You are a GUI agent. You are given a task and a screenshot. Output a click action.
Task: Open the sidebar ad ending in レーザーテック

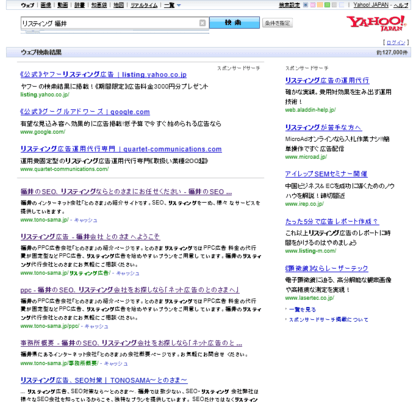tap(327, 268)
